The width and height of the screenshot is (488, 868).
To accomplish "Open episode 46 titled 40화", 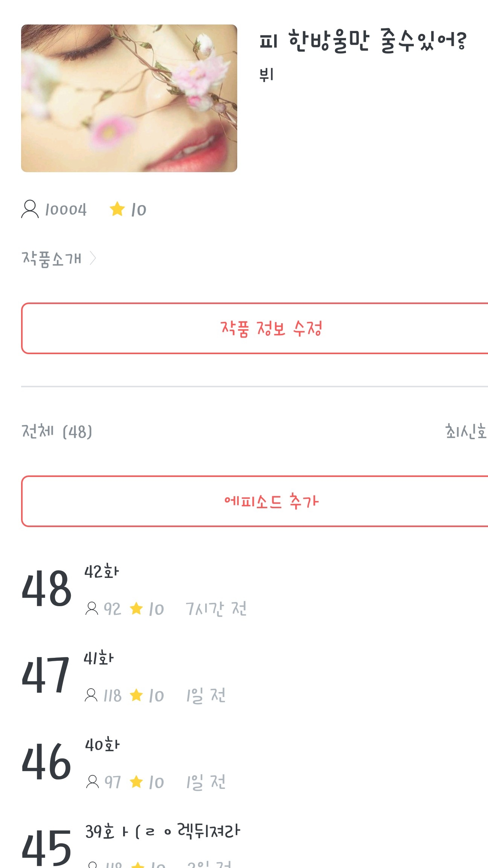I will tap(102, 745).
